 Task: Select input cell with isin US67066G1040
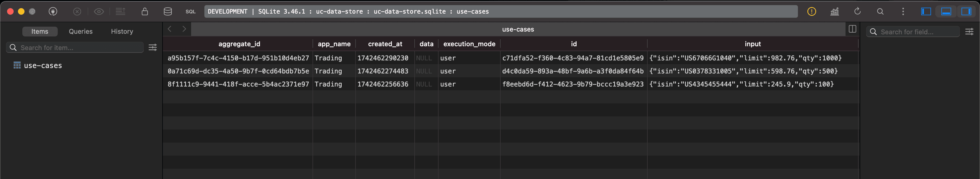752,58
